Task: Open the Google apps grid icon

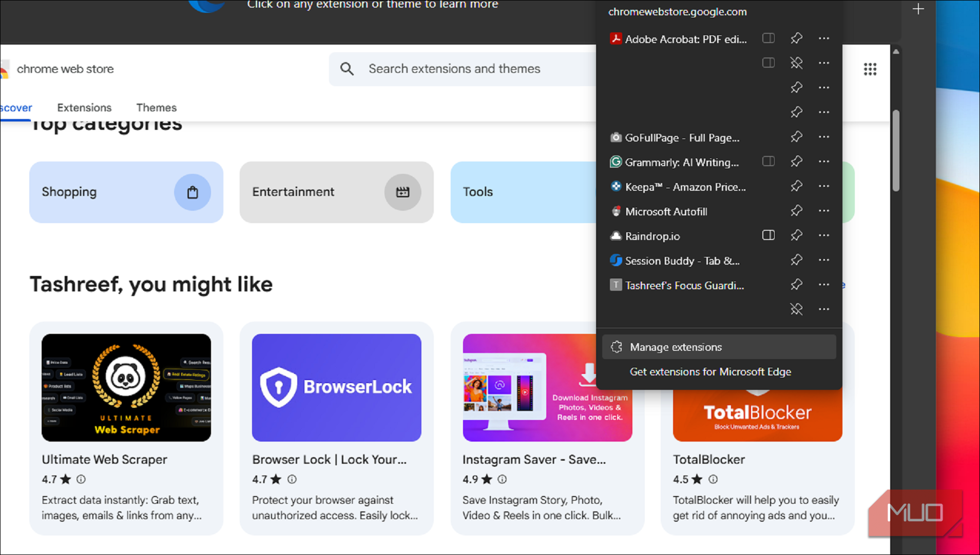Action: [870, 69]
